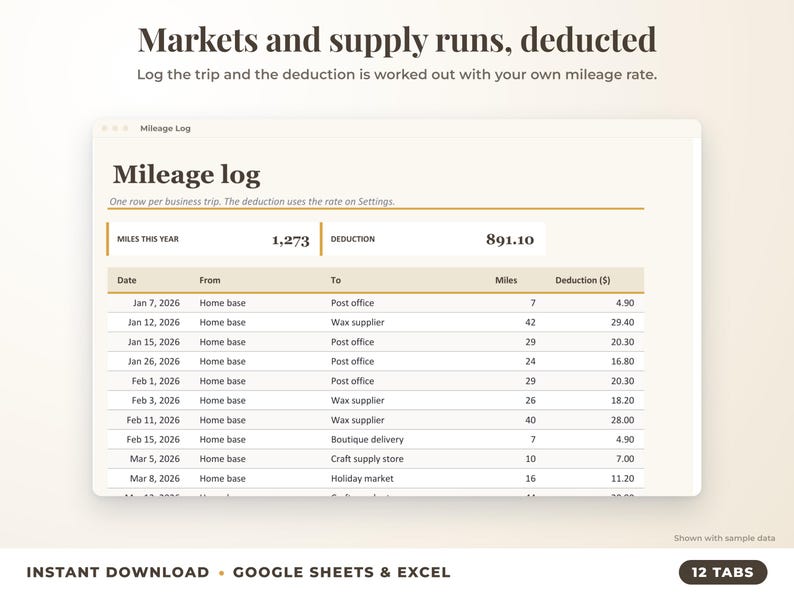Click Home base in the Mar 8 row

pos(222,478)
